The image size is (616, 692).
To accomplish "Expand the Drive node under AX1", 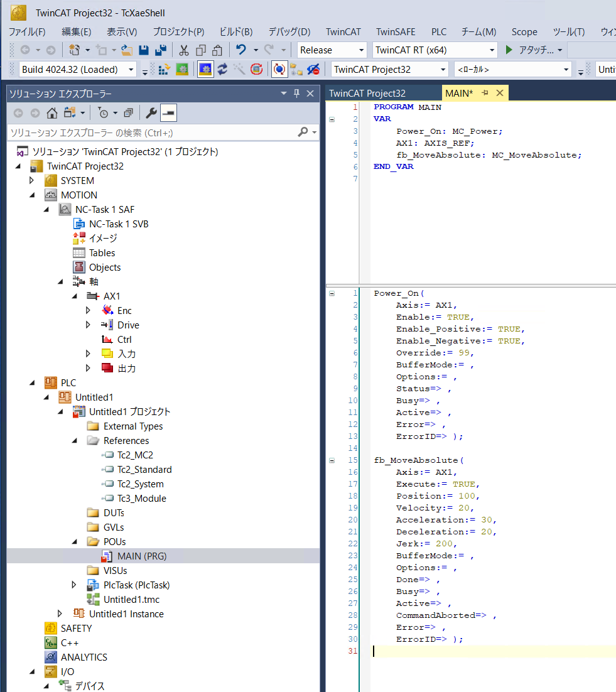I will [x=88, y=325].
